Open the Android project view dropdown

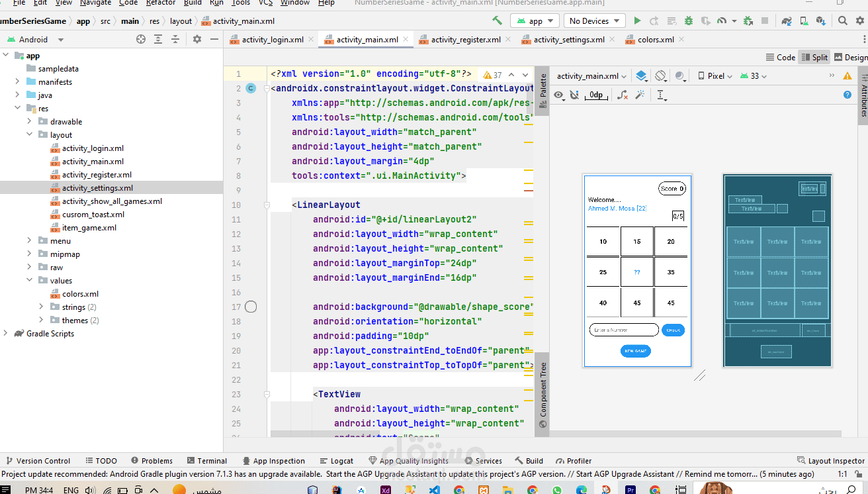pos(35,40)
